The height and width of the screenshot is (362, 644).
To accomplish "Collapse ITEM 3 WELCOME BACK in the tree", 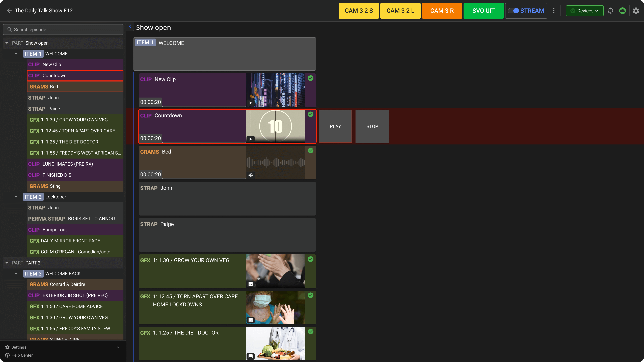I will point(16,274).
